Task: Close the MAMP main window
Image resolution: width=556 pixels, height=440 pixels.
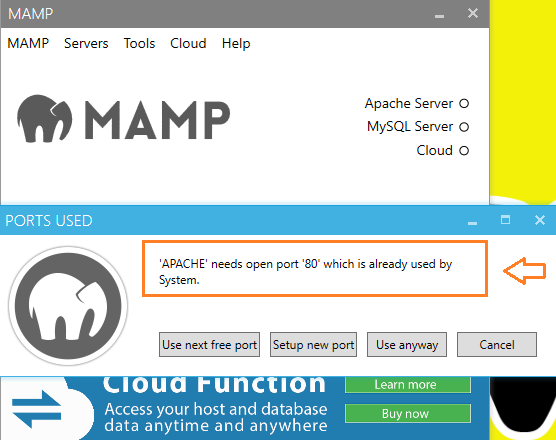Action: (x=473, y=13)
